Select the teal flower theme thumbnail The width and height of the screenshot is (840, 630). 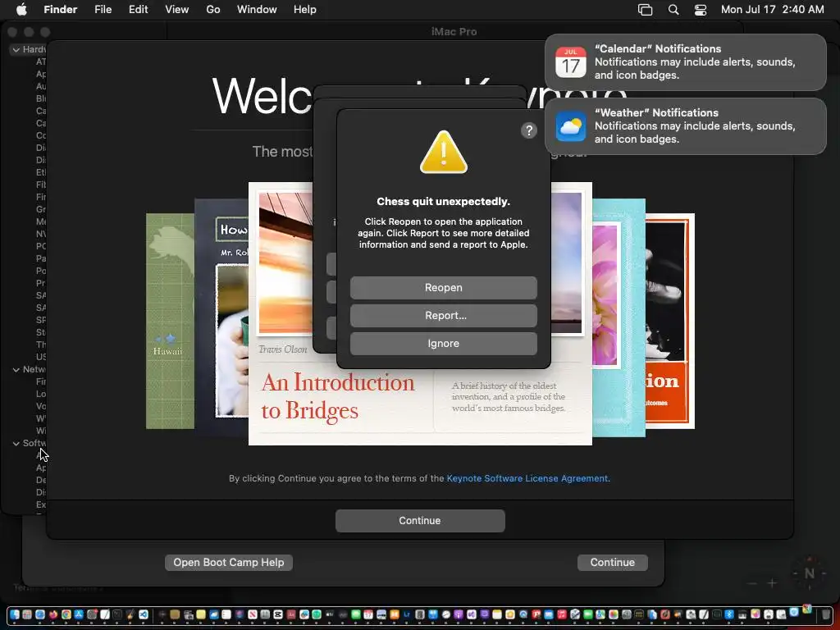[x=619, y=318]
